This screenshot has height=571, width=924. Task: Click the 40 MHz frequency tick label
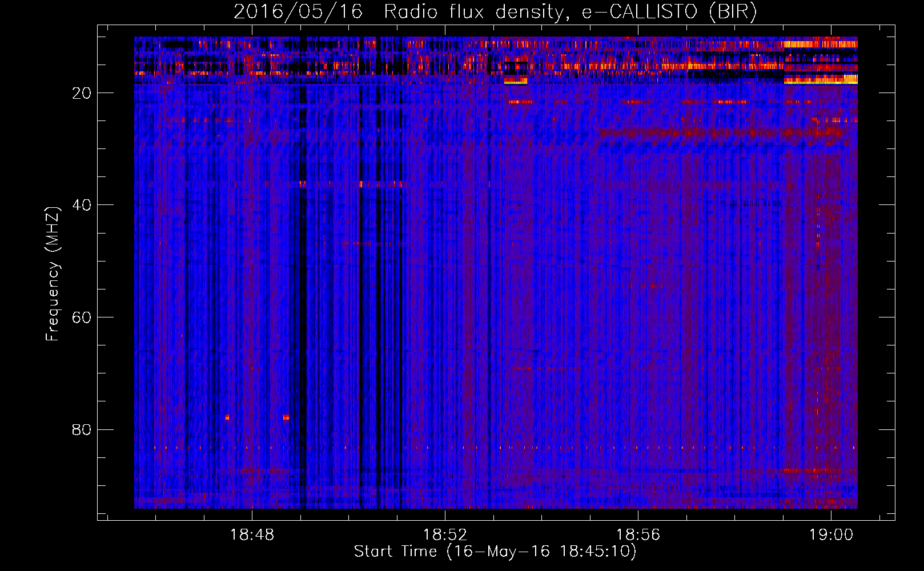click(x=82, y=205)
